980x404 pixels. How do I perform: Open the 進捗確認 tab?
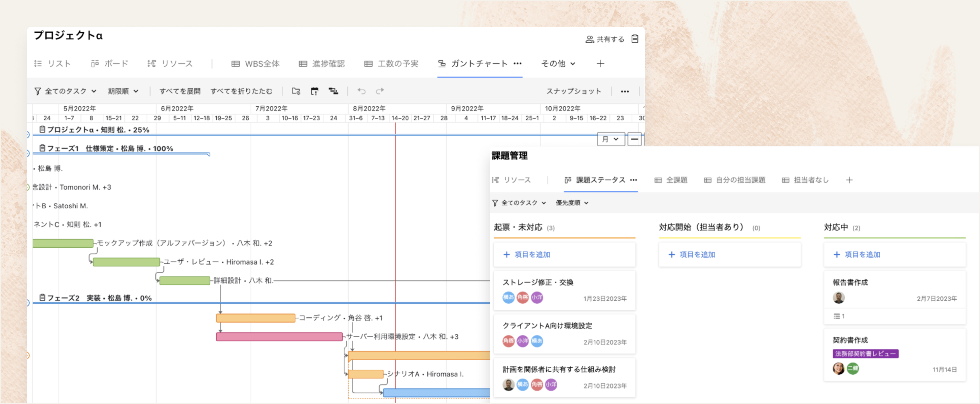pos(322,64)
